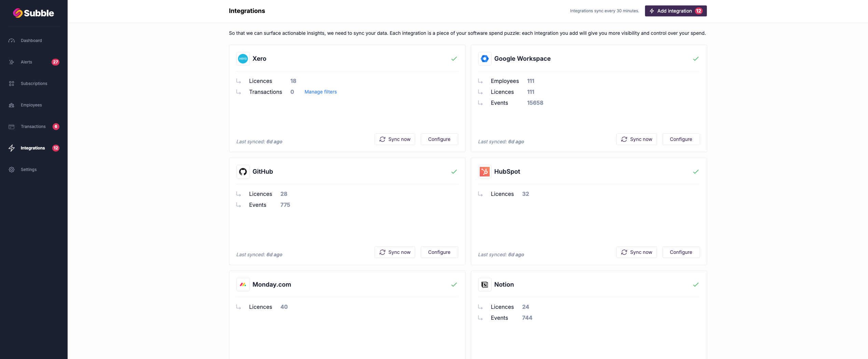Click the Add integration button
The image size is (868, 359).
675,11
